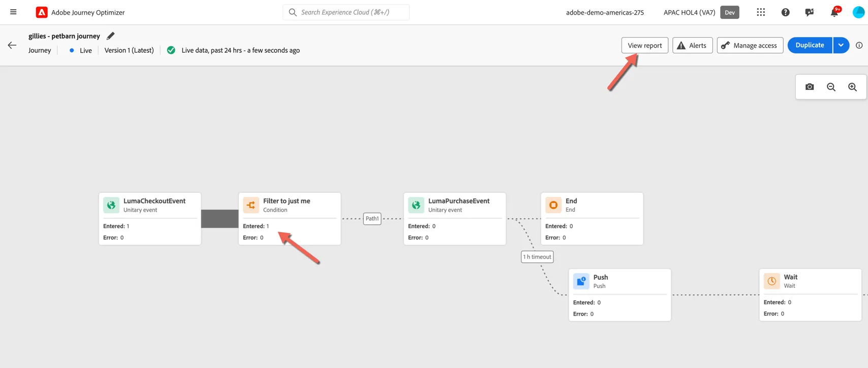Click the journey information icon
The height and width of the screenshot is (368, 868).
tap(859, 45)
